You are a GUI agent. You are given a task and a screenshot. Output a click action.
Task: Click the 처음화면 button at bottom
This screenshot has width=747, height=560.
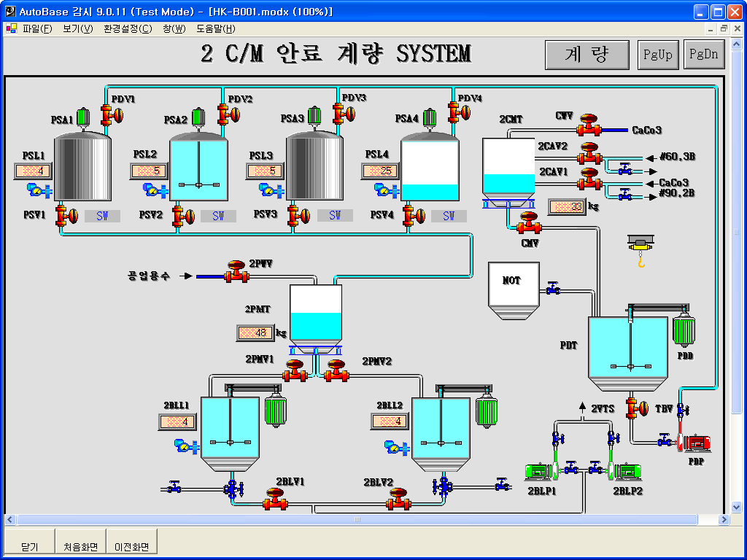80,546
